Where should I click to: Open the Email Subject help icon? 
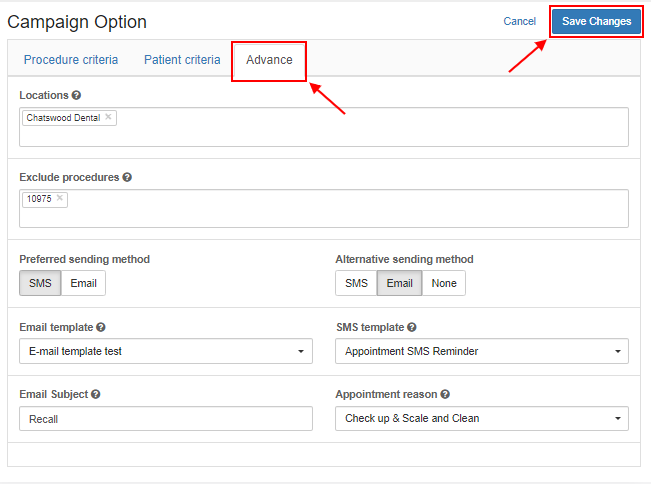coord(95,394)
